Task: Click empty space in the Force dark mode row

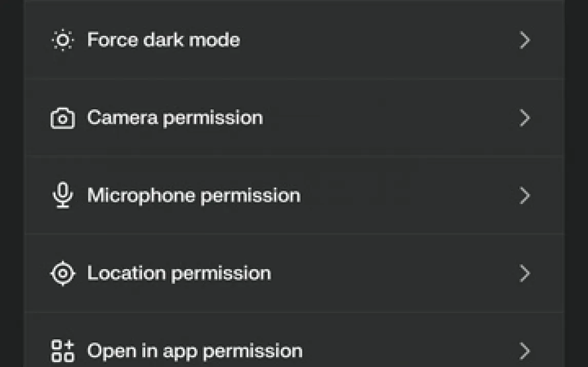Action: pos(375,40)
